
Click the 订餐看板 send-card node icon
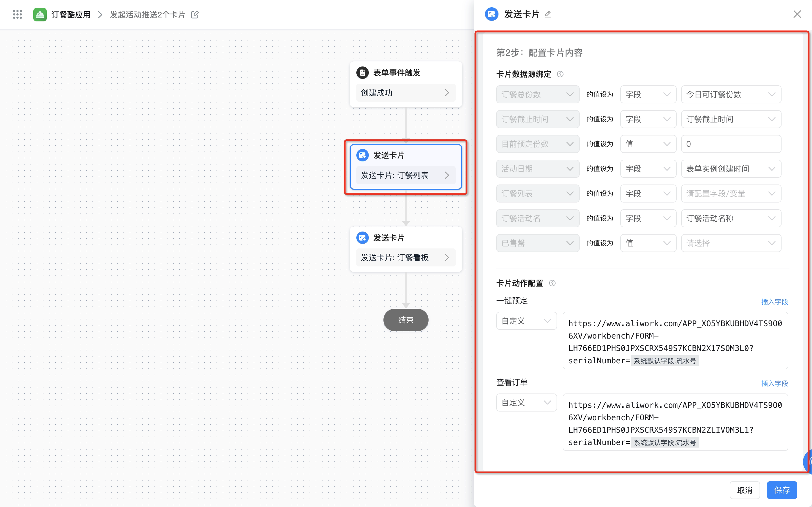(x=362, y=238)
